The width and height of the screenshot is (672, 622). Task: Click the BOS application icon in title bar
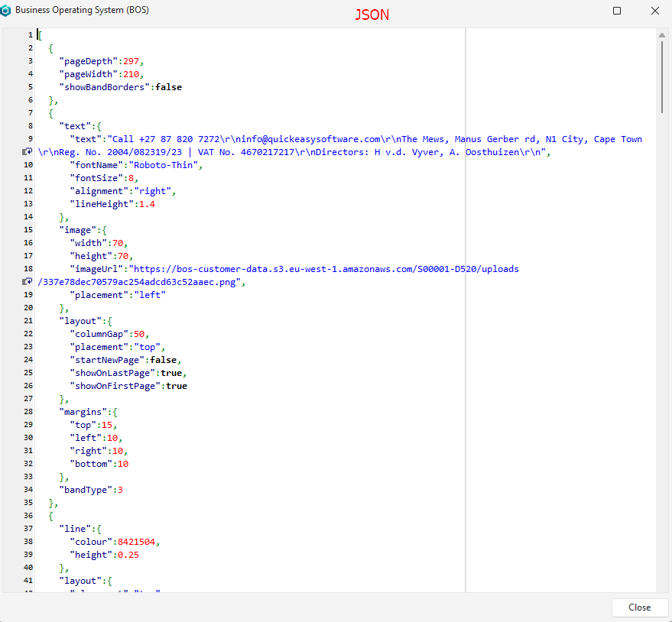[8, 11]
